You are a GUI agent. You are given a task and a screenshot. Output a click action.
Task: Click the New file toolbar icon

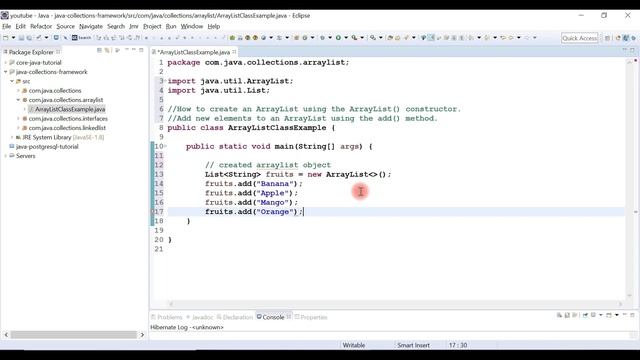coord(6,38)
